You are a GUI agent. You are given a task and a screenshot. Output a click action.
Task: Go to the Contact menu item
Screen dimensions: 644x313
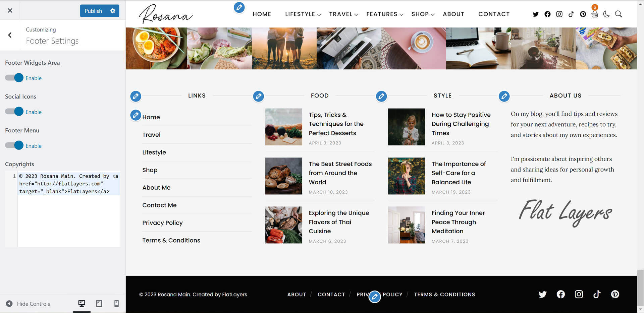pos(494,14)
